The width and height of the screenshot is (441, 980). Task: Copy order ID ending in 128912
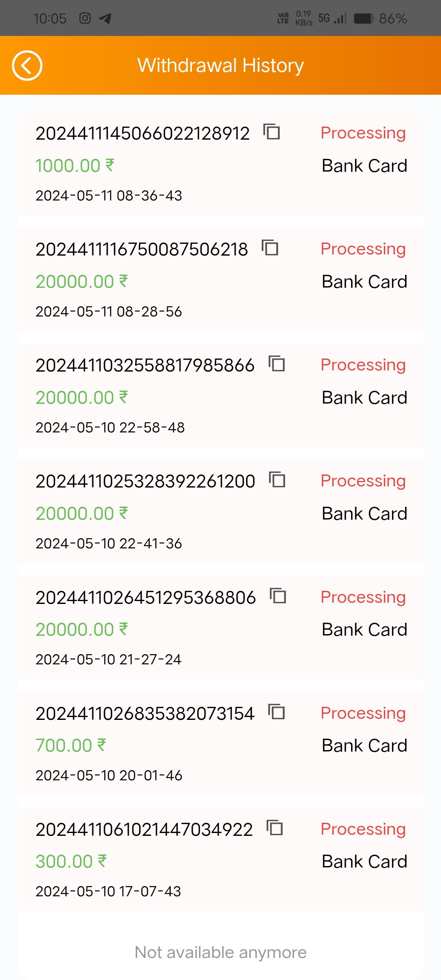272,132
